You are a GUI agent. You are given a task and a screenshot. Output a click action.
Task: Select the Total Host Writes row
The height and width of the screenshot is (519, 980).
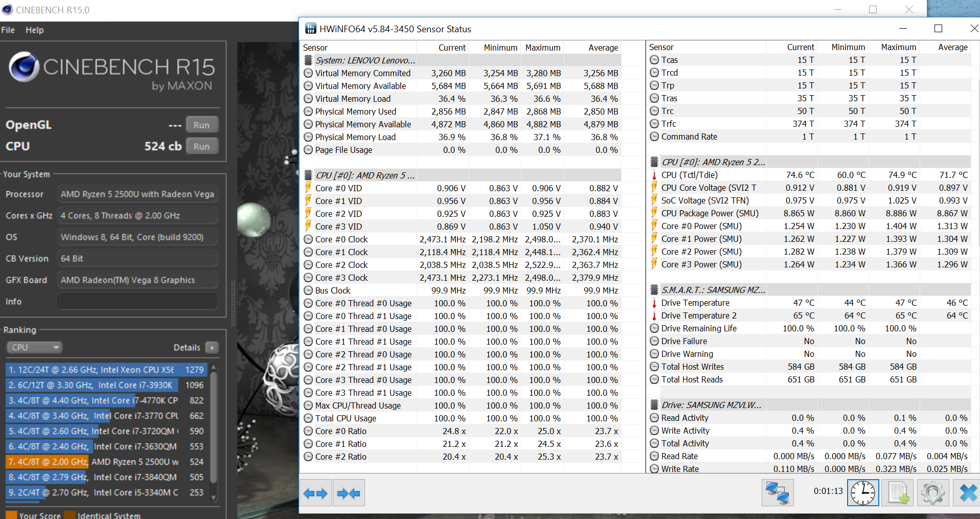tap(809, 367)
